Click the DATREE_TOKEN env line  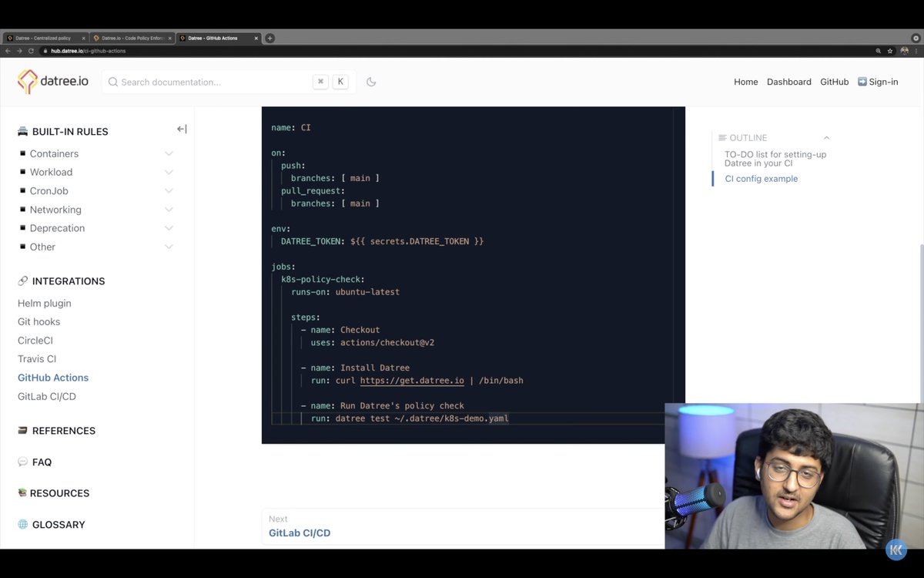(x=382, y=242)
